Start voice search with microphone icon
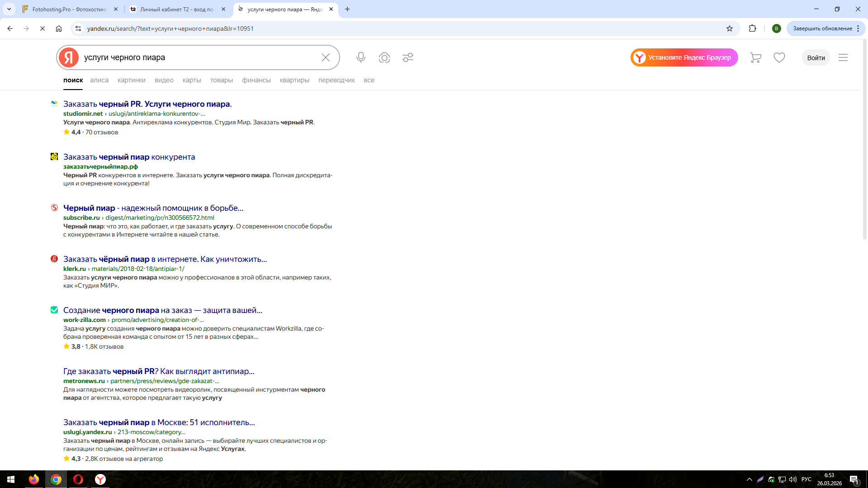 [x=361, y=57]
